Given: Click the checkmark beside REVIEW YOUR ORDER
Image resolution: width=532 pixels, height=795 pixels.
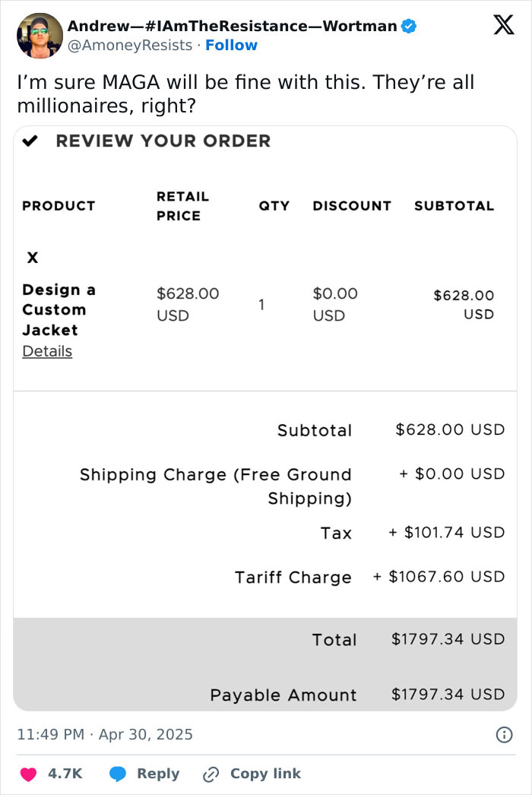Looking at the screenshot, I should coord(31,141).
